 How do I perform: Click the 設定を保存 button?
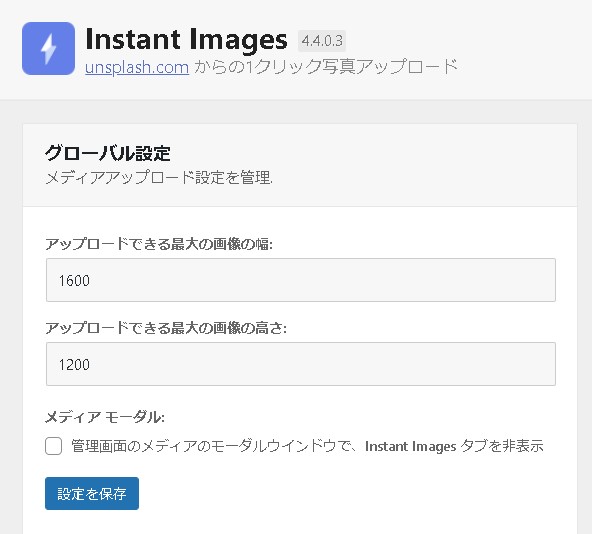point(92,494)
